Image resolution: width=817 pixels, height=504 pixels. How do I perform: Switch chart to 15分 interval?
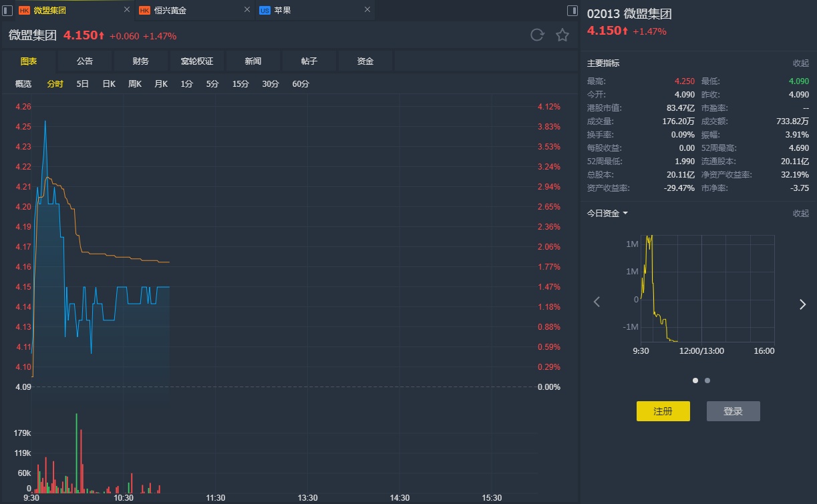click(x=240, y=84)
